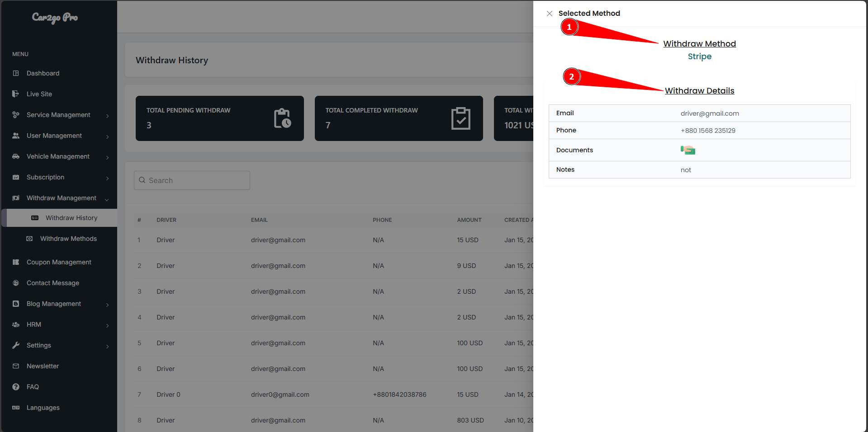Click the Notes value 'not'
The height and width of the screenshot is (432, 868).
(x=686, y=170)
